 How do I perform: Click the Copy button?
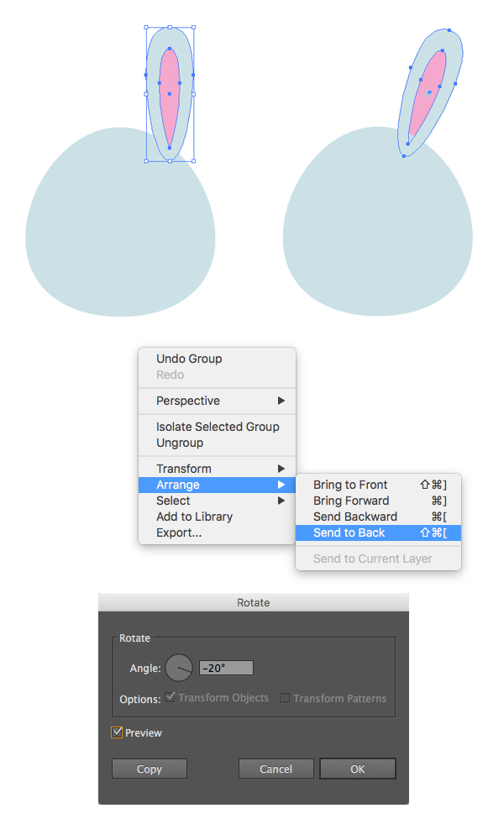[x=150, y=769]
